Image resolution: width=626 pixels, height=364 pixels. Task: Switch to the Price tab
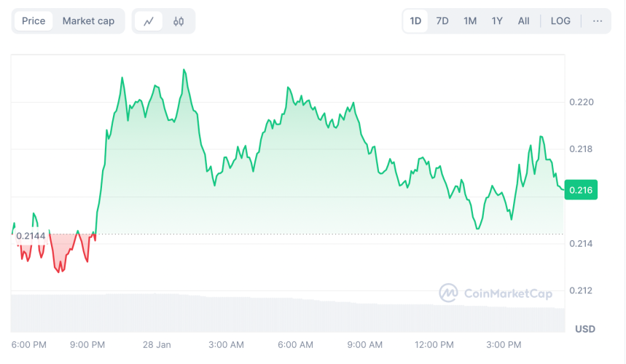point(34,21)
